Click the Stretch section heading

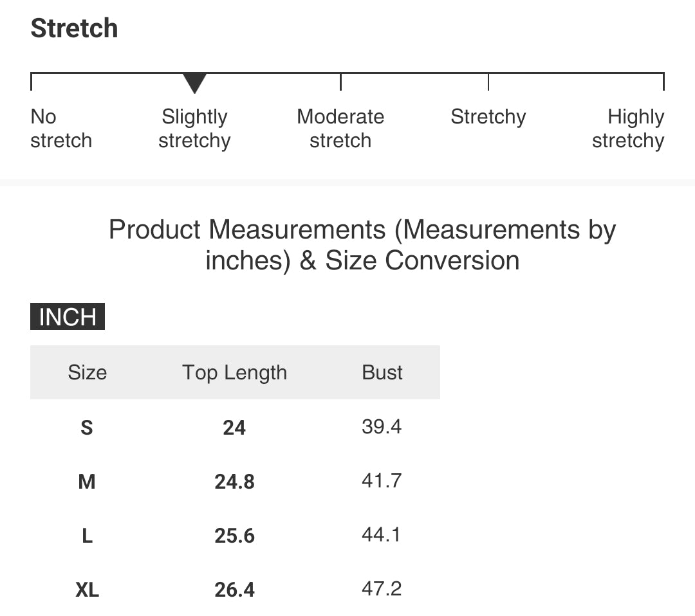tap(74, 28)
